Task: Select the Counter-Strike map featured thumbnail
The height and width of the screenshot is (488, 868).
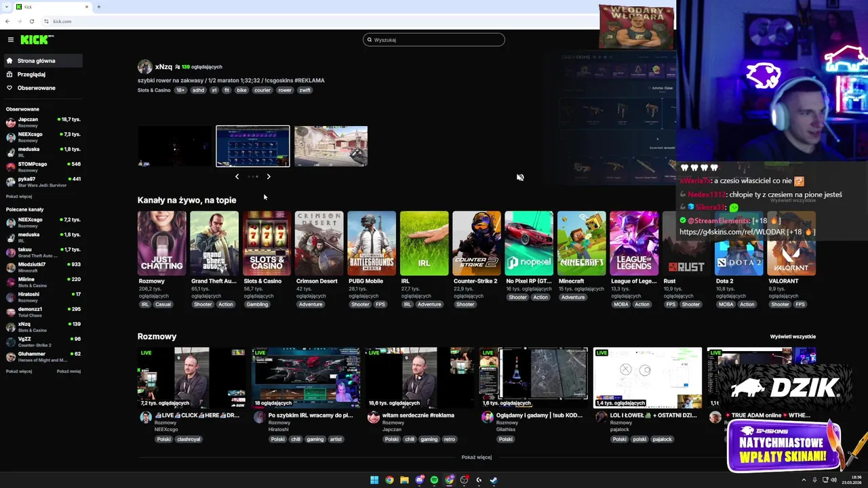Action: [x=331, y=146]
